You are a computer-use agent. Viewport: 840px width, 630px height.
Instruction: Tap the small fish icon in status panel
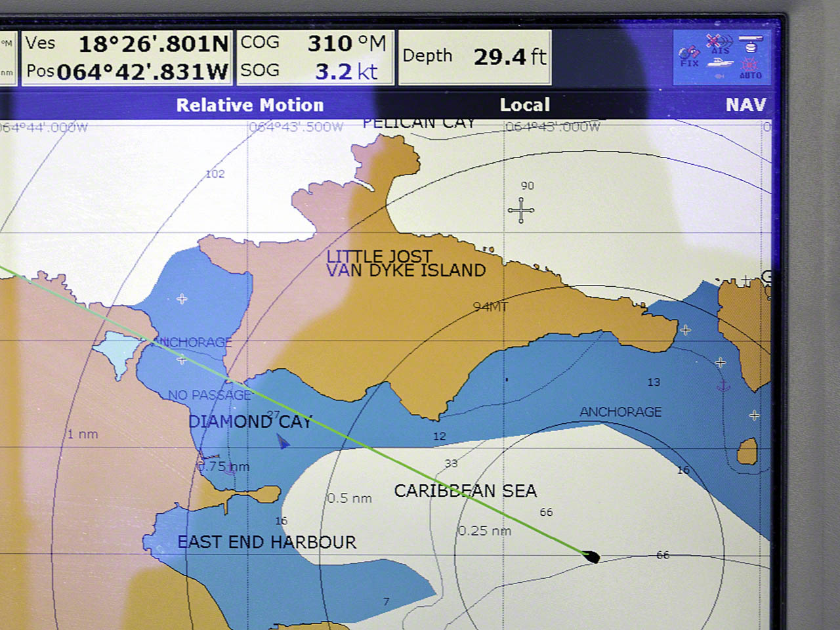click(719, 75)
